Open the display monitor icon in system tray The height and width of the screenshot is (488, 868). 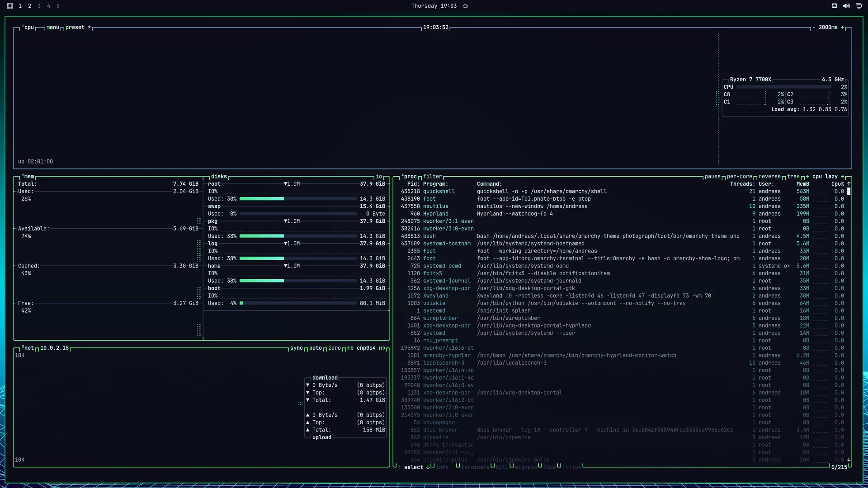pyautogui.click(x=859, y=6)
